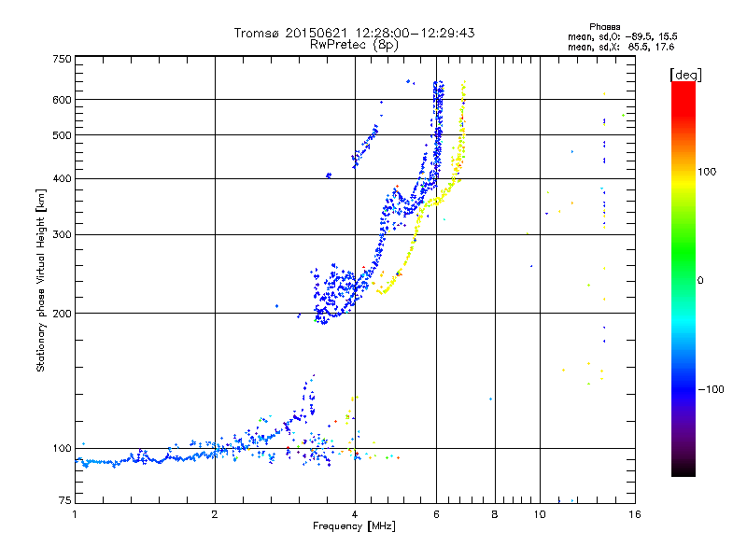Click the 'mean, sd,X: 85.5, 17.6' line

[621, 47]
